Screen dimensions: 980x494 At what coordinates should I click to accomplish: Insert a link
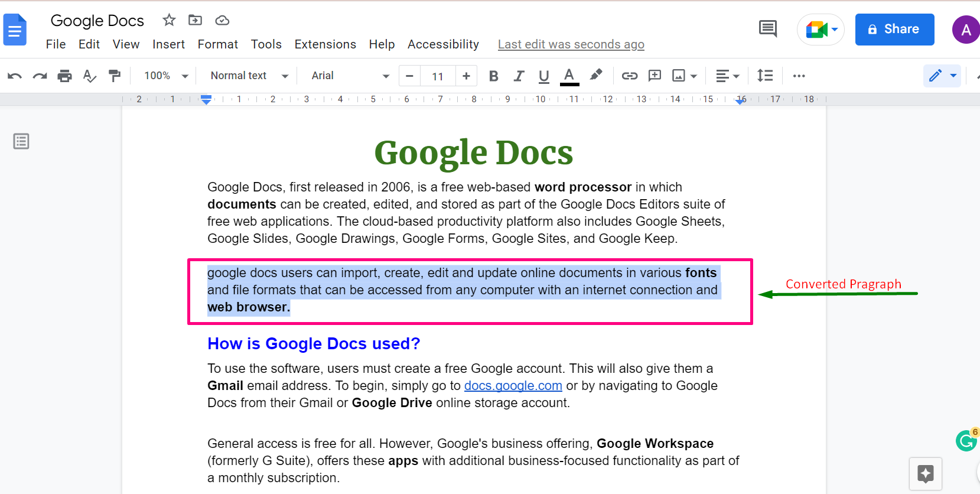tap(630, 76)
